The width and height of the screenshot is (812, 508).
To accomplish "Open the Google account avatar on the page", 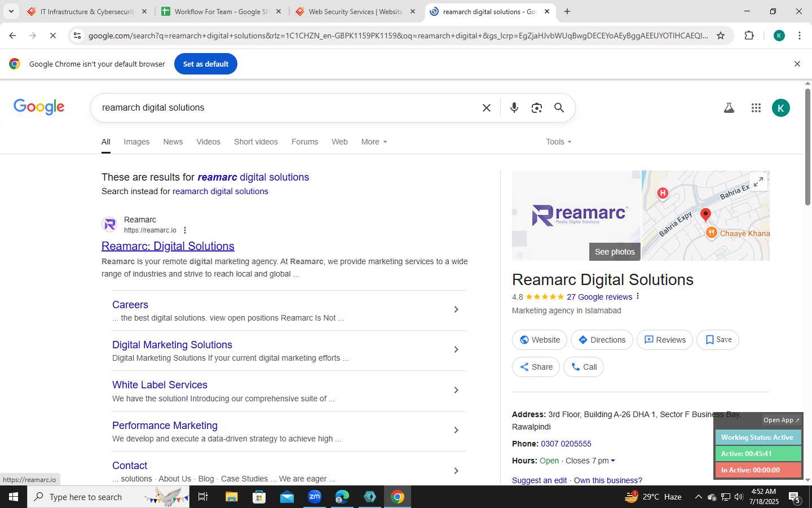I will (x=781, y=108).
